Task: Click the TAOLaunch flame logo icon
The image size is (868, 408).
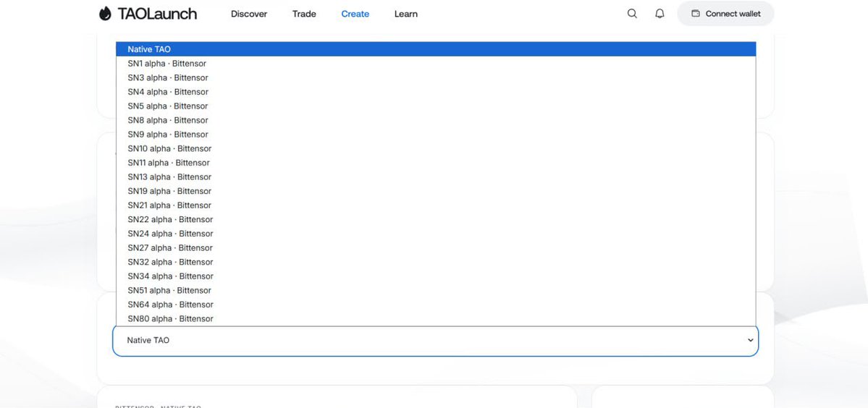Action: pos(105,14)
